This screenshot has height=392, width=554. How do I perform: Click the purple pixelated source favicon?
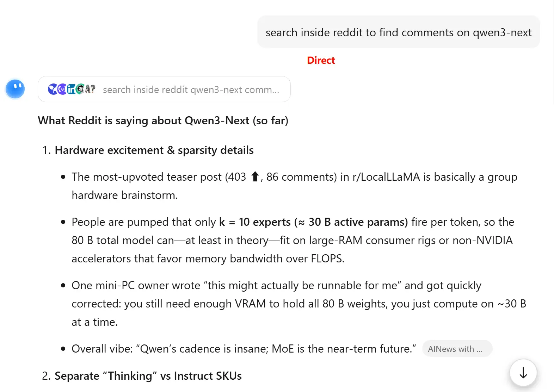tap(62, 89)
